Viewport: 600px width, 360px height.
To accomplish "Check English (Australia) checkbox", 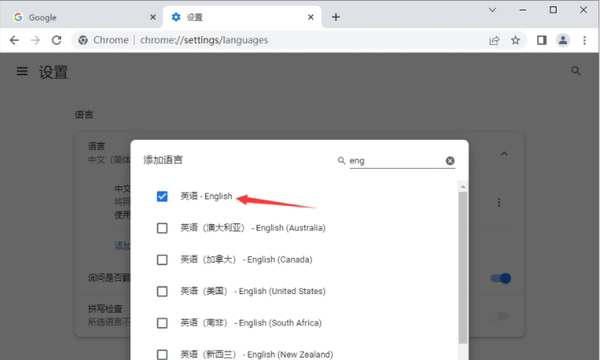I will 162,228.
